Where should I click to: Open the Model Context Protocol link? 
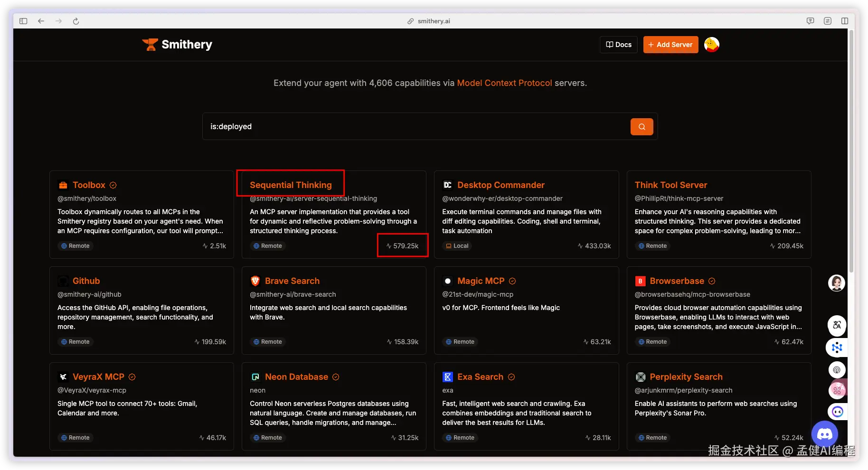(x=504, y=83)
